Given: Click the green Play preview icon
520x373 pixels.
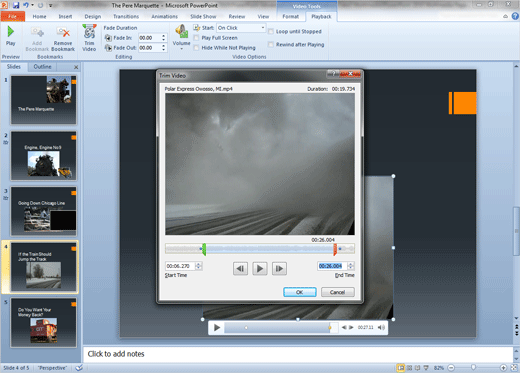Looking at the screenshot, I should 10,32.
